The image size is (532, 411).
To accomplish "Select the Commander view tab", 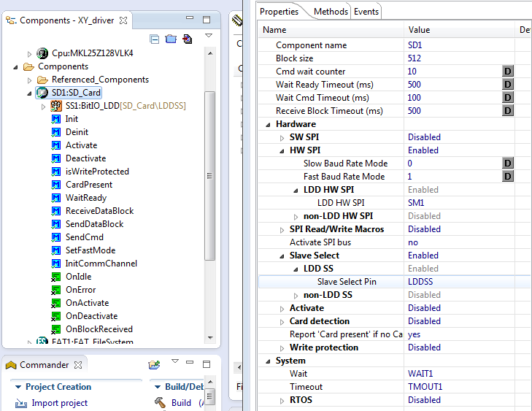I will point(44,365).
